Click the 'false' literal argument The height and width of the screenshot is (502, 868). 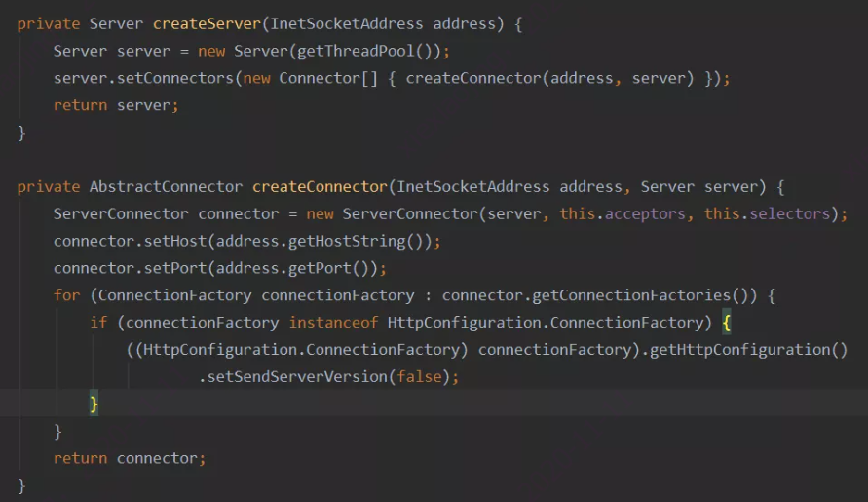[419, 377]
